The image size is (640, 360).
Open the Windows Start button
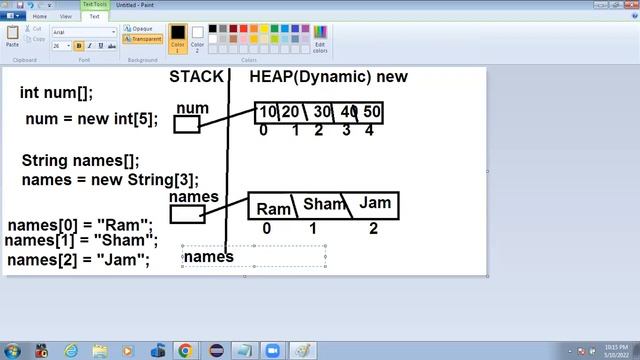click(12, 351)
